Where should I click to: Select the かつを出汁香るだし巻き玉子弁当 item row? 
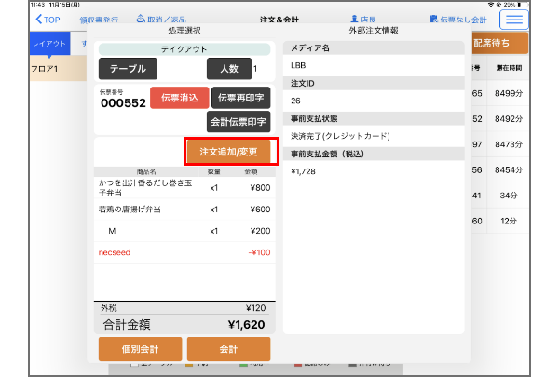tap(186, 188)
